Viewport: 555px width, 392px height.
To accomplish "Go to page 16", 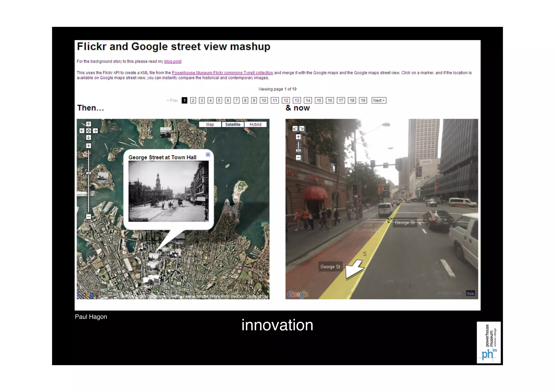I will pyautogui.click(x=330, y=101).
